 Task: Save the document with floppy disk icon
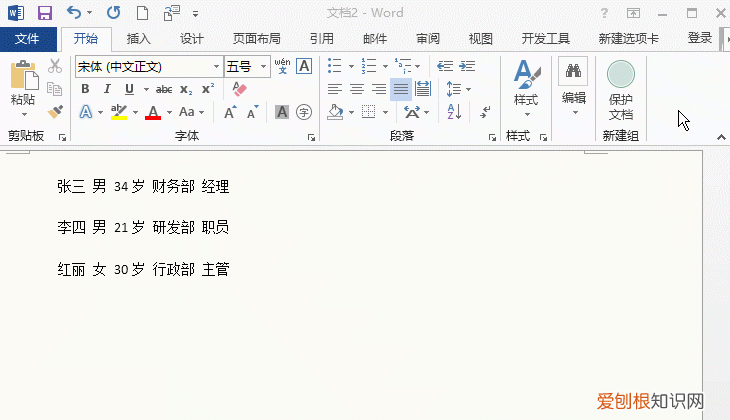[x=45, y=13]
